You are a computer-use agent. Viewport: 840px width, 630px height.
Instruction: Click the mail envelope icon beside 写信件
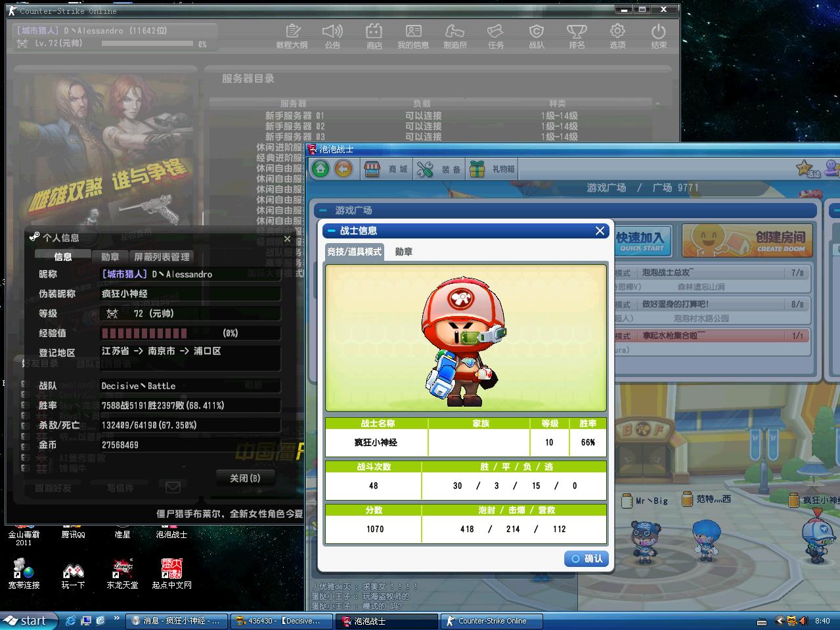point(173,487)
